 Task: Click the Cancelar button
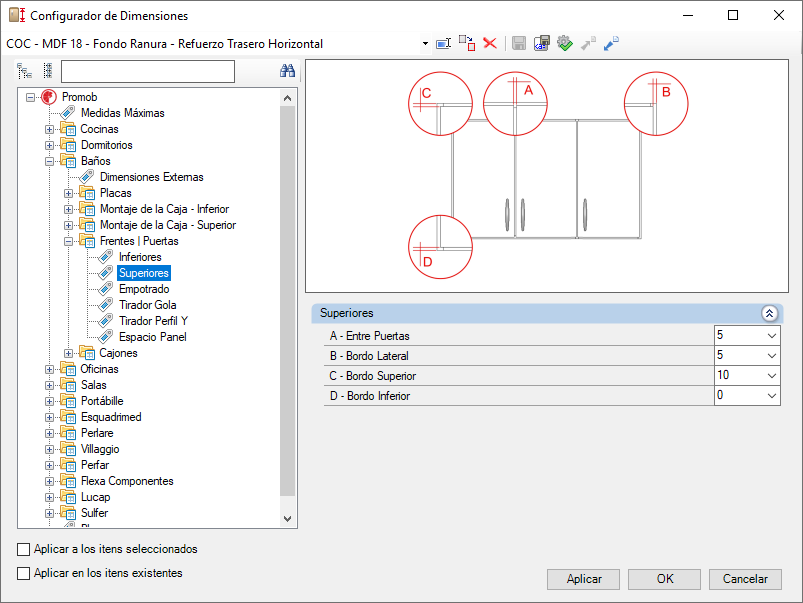pyautogui.click(x=745, y=579)
